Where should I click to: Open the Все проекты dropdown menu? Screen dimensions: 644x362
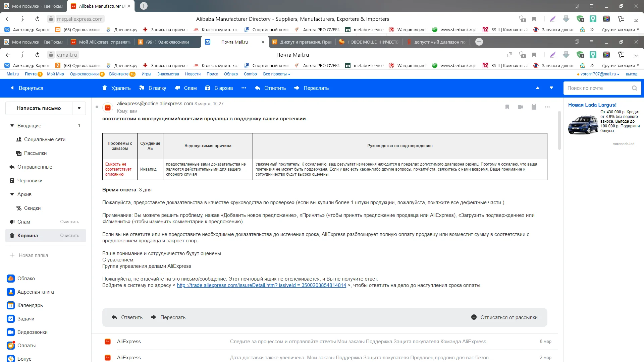pos(276,74)
